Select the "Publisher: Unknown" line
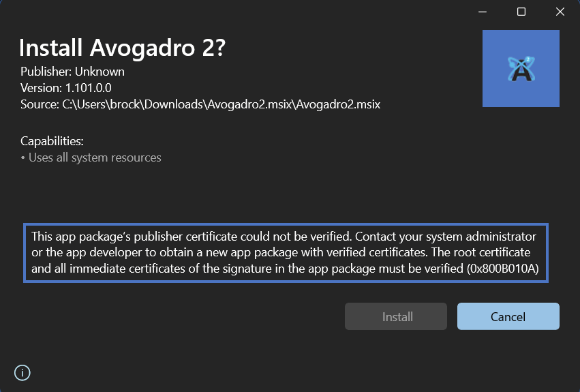Image resolution: width=580 pixels, height=392 pixels. coord(72,71)
